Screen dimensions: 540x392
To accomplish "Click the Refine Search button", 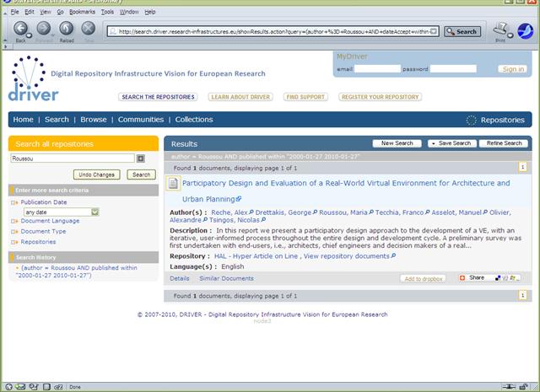I will (x=504, y=143).
